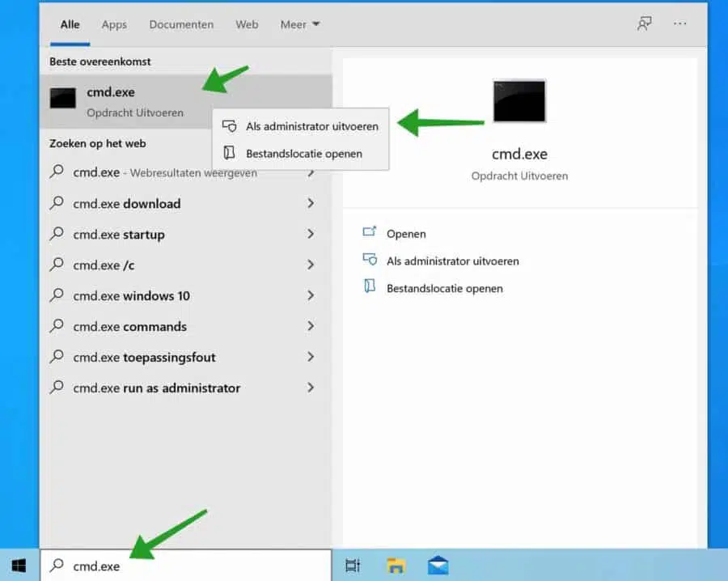Select the 'cmd.exe download' suggestion
This screenshot has width=728, height=581.
pyautogui.click(x=186, y=203)
